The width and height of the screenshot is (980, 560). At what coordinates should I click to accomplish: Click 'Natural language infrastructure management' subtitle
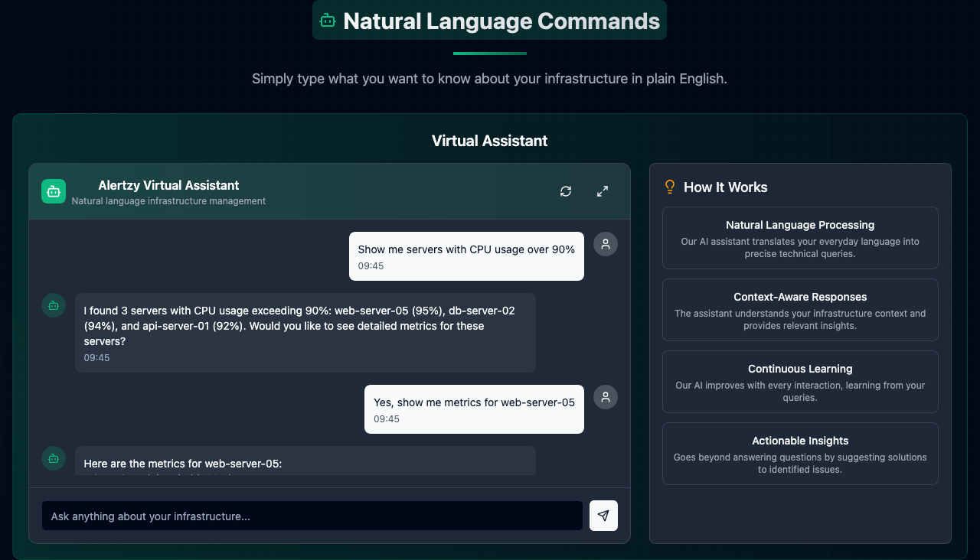click(168, 201)
